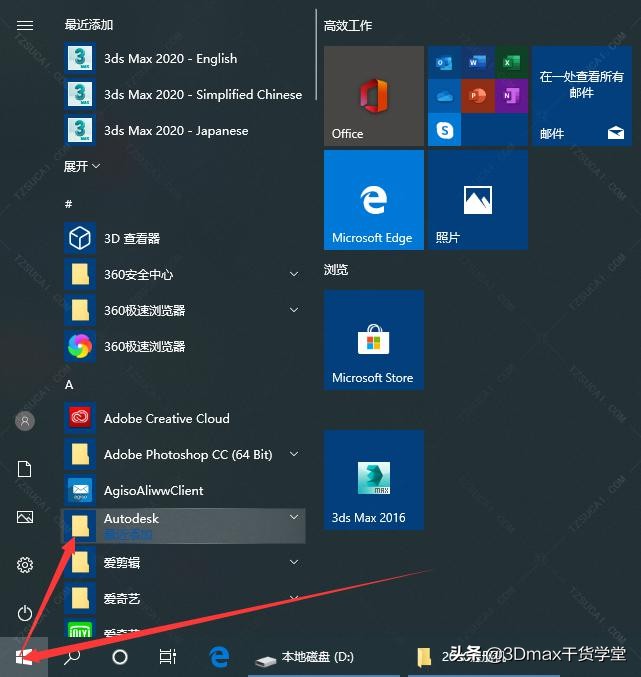This screenshot has width=641, height=677.
Task: Open Task View on taskbar
Action: tap(167, 657)
